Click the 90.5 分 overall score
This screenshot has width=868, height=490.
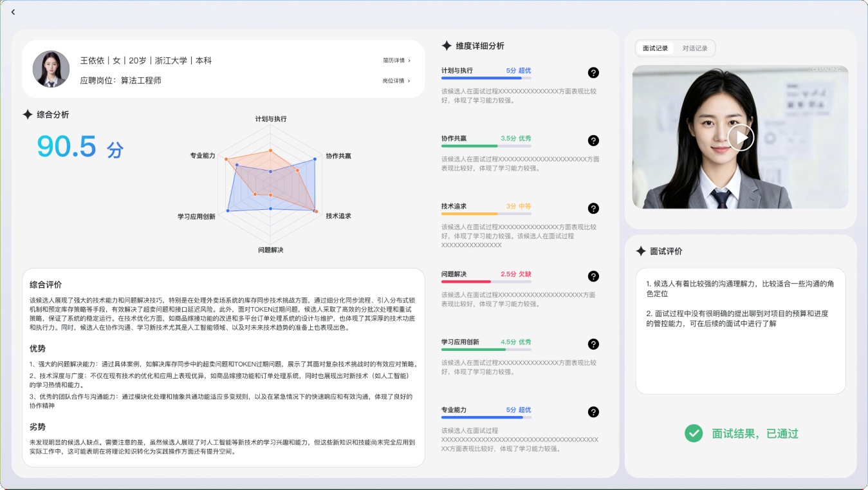(80, 147)
